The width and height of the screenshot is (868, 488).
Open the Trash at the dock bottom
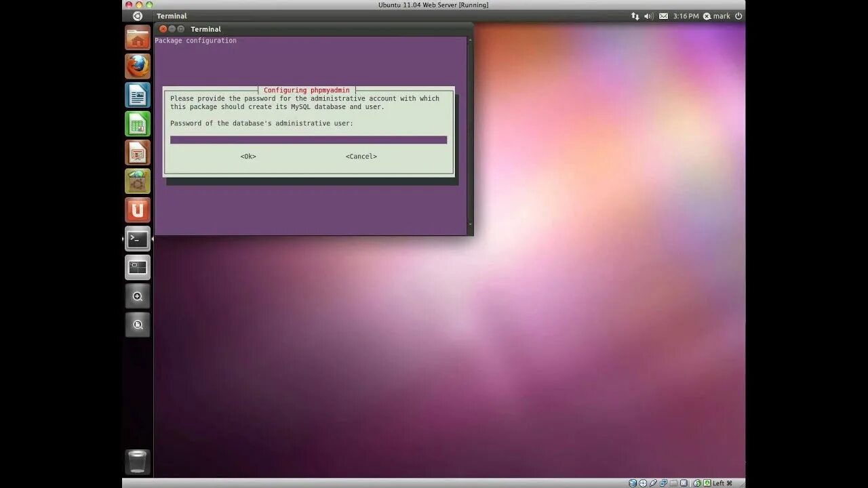point(138,462)
